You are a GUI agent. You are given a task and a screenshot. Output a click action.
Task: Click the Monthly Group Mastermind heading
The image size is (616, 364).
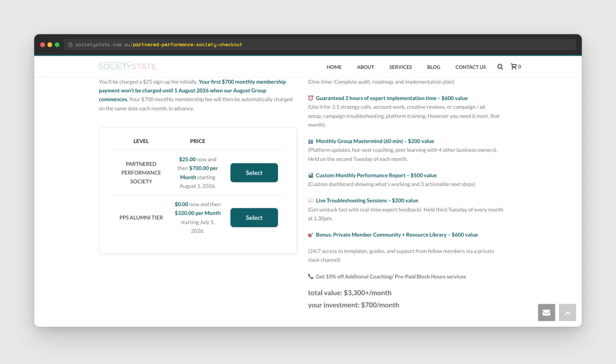[x=375, y=141]
